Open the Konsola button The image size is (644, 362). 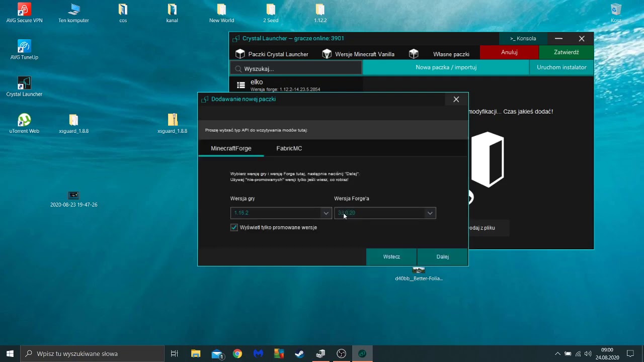click(x=523, y=38)
